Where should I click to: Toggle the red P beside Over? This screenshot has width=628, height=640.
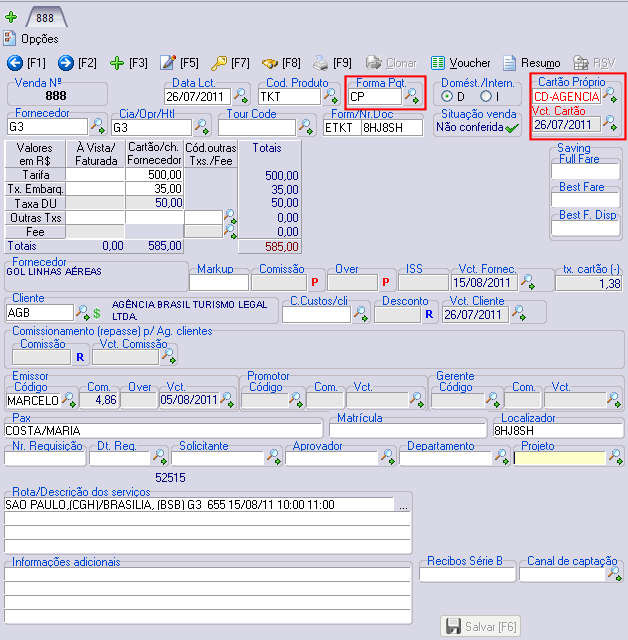point(386,282)
